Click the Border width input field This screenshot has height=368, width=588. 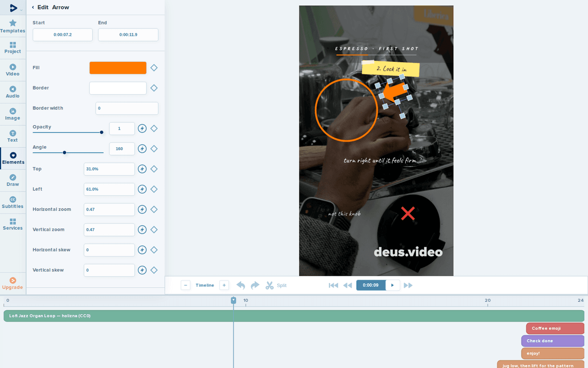point(127,108)
